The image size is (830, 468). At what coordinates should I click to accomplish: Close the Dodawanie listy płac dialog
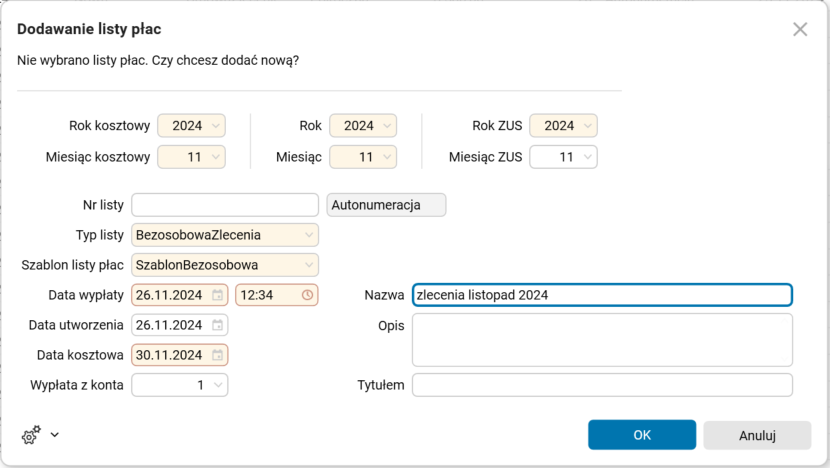(x=800, y=29)
